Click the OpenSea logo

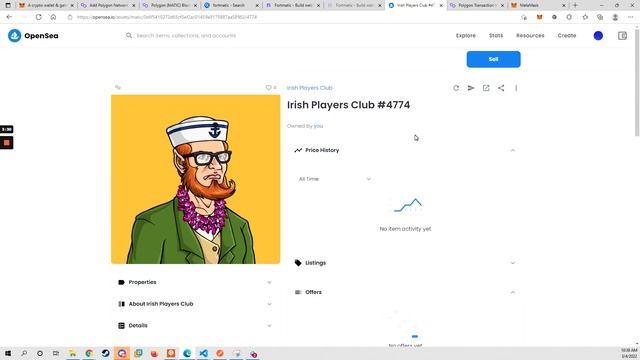33,36
